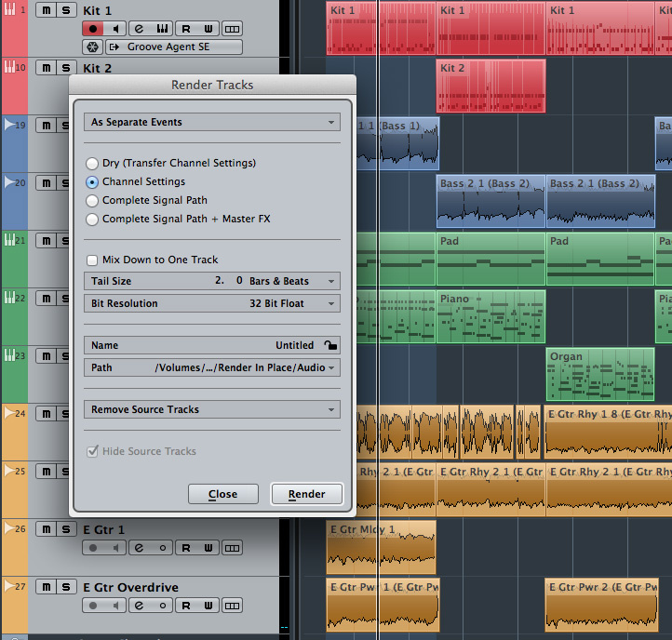Enable Read Automation on E Gtr Overdrive

185,606
